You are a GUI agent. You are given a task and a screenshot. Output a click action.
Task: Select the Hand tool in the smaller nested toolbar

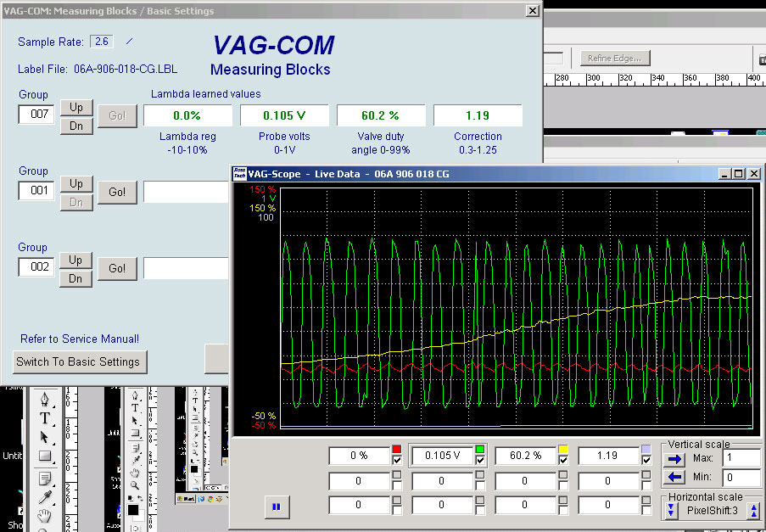click(x=135, y=473)
